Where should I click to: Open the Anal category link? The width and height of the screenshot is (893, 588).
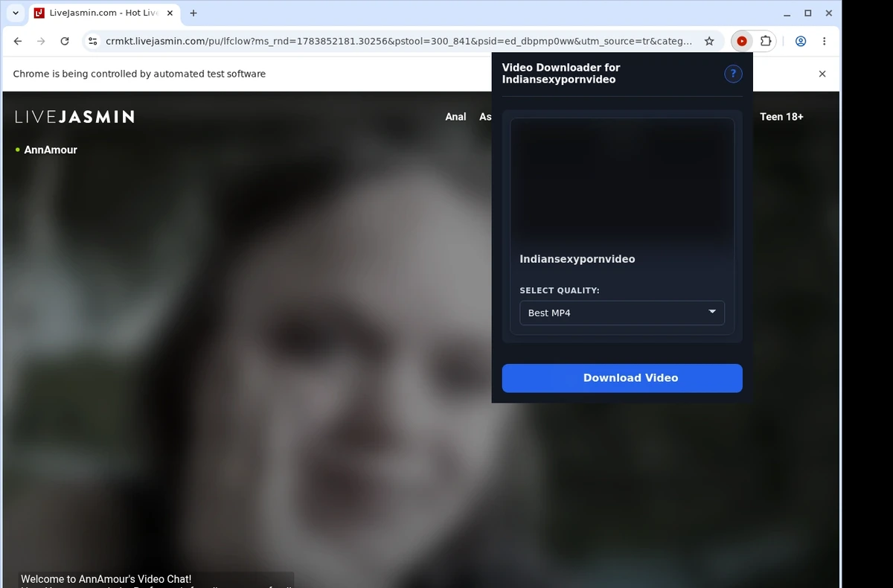tap(455, 117)
